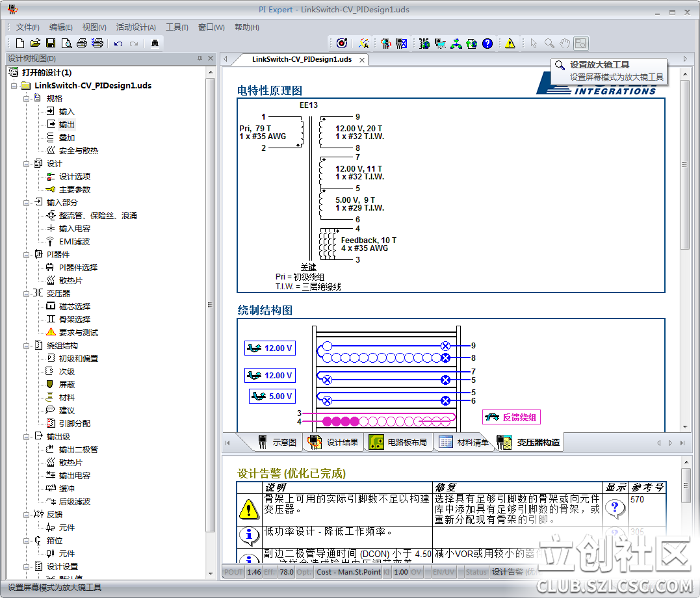Screen dimensions: 700x598
Task: Open the 活动设计(A) menu
Action: pos(136,27)
